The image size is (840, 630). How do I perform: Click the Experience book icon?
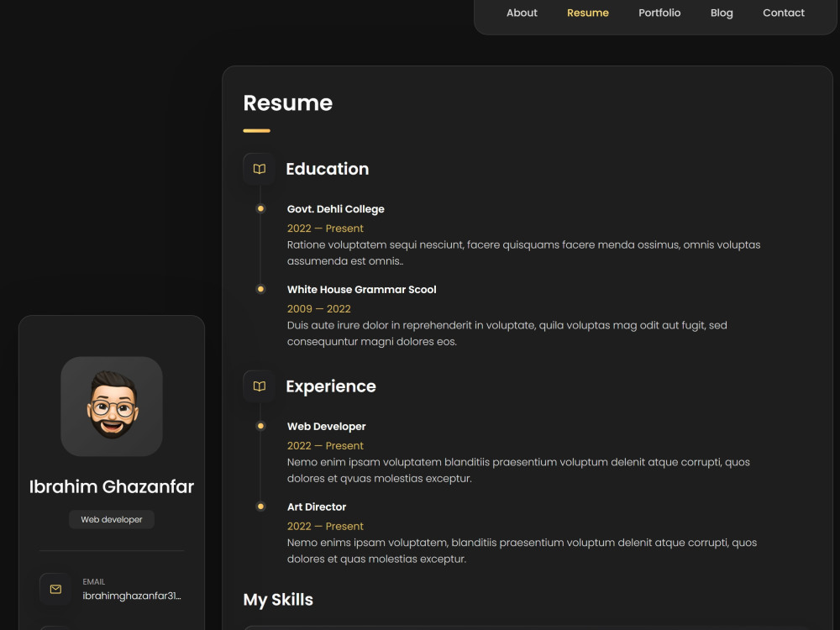click(260, 386)
